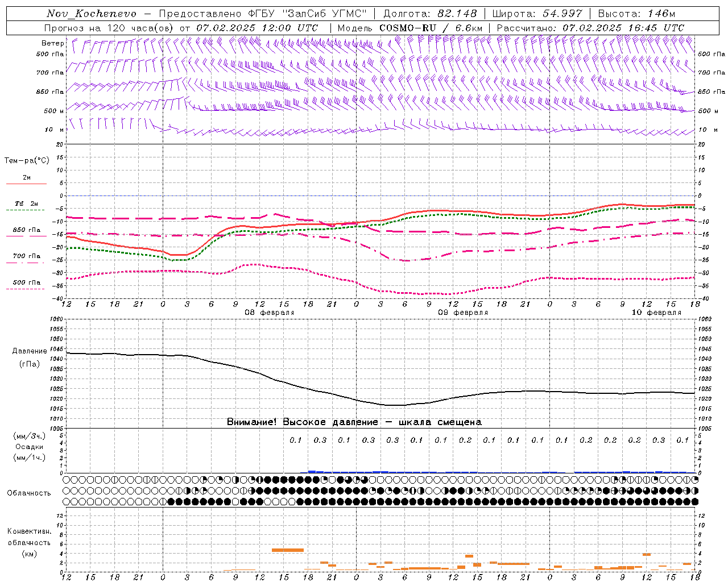
Task: Click the 'Облачность' cloud cover label
Action: coord(29,493)
